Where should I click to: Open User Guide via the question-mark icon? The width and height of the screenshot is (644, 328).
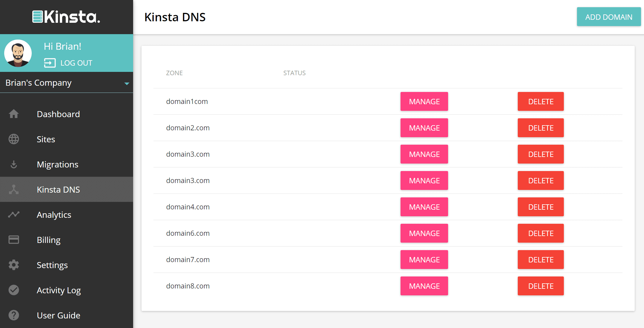pyautogui.click(x=14, y=315)
